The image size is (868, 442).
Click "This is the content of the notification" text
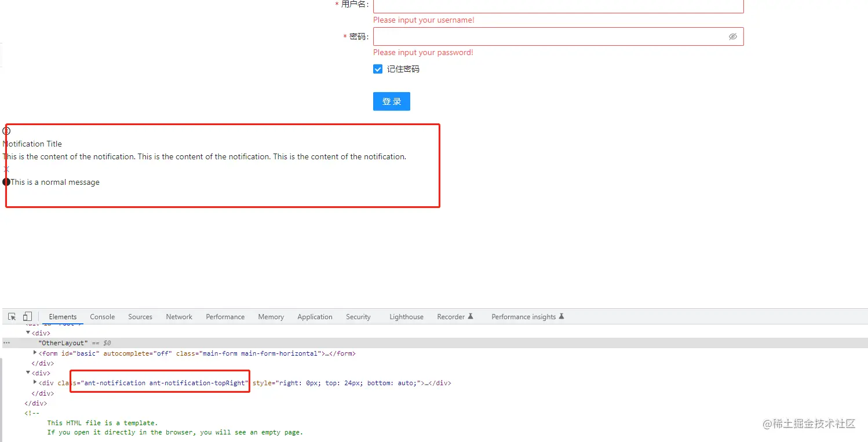tap(205, 156)
